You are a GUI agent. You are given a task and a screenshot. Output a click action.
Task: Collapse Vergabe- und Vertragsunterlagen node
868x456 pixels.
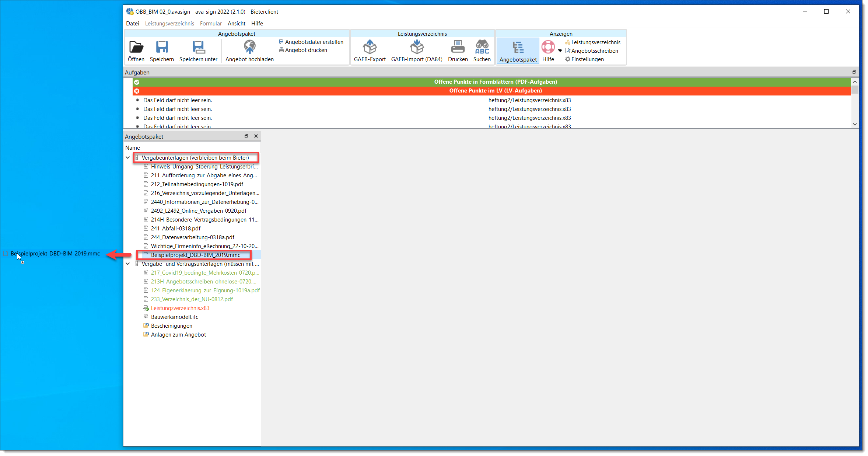pos(128,264)
